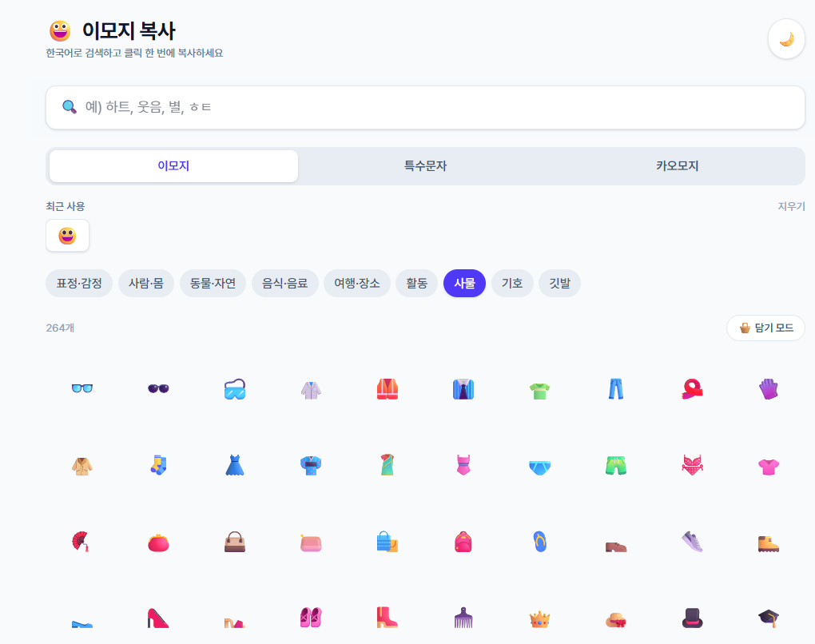Copy the blue jeans emoji
Viewport: 815px width, 644px height.
[x=616, y=389]
